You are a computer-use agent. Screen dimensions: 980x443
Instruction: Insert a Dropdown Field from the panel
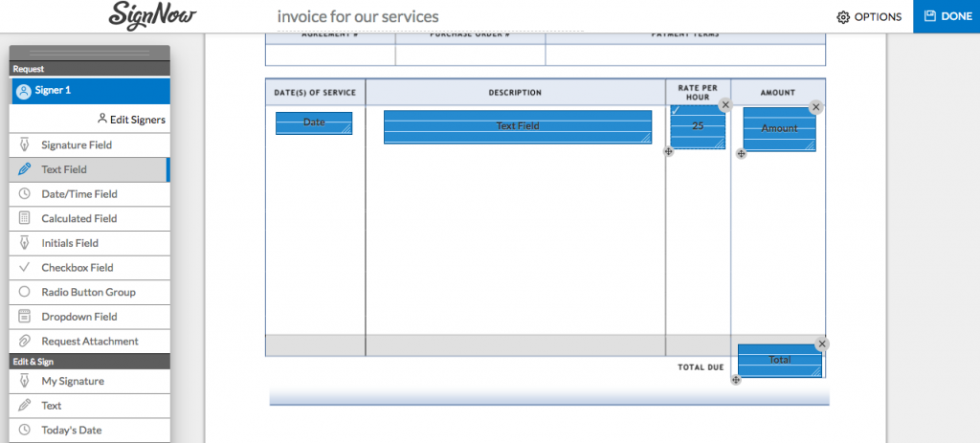click(x=78, y=317)
